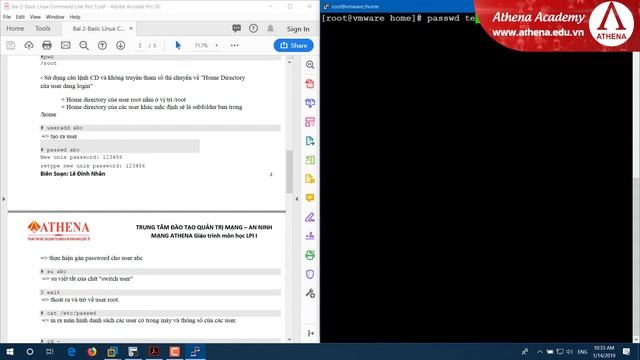
Task: Click the document scrollbar down arrow
Action: [x=289, y=339]
